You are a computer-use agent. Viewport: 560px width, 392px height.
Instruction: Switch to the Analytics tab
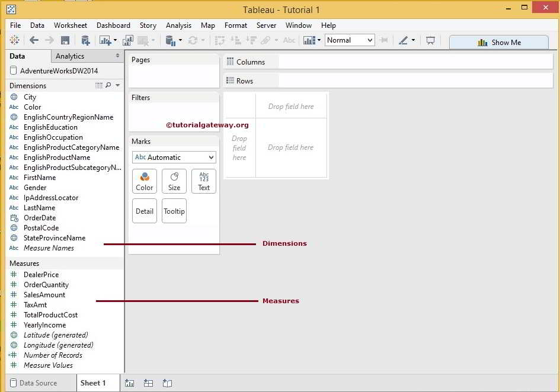70,56
